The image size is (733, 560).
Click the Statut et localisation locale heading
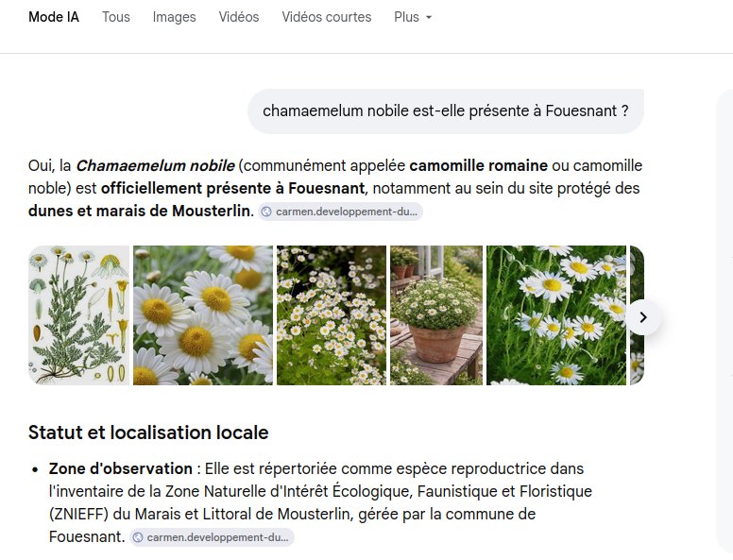148,433
